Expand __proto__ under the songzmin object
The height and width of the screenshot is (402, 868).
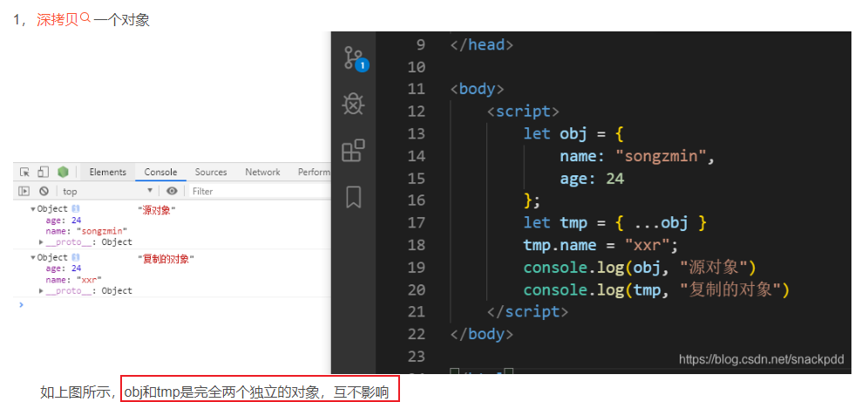pos(42,242)
